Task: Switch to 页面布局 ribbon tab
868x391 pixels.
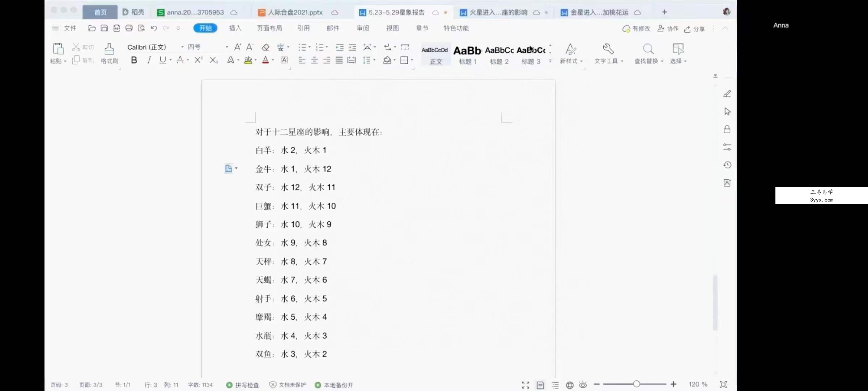Action: [269, 28]
